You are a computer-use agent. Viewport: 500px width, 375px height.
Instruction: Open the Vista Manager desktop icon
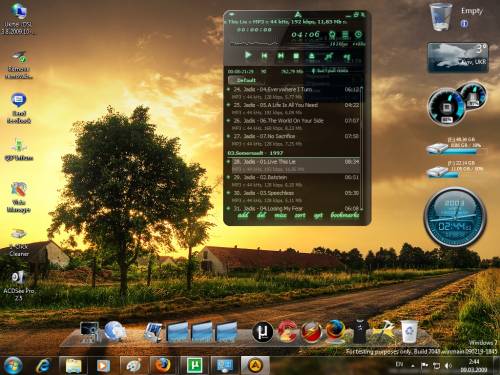click(x=19, y=197)
